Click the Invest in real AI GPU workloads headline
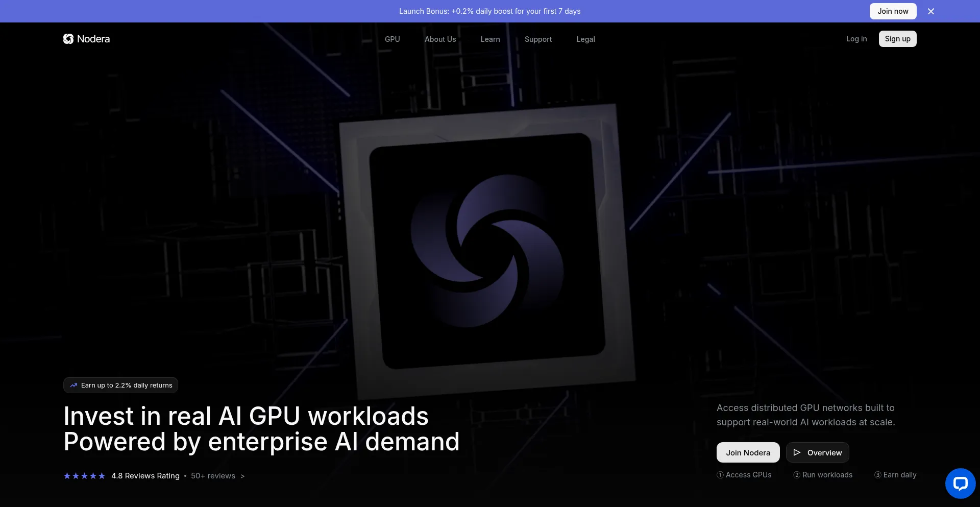The height and width of the screenshot is (507, 980). (246, 416)
